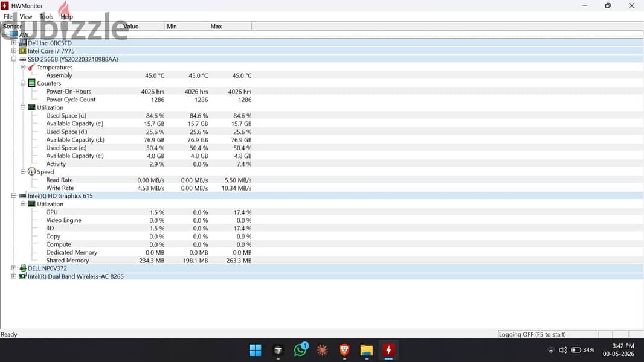Open the Windows Start menu
The height and width of the screenshot is (362, 644).
coord(255,350)
